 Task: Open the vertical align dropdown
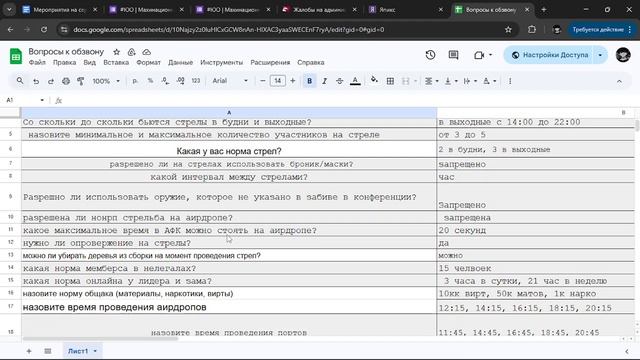pyautogui.click(x=451, y=81)
